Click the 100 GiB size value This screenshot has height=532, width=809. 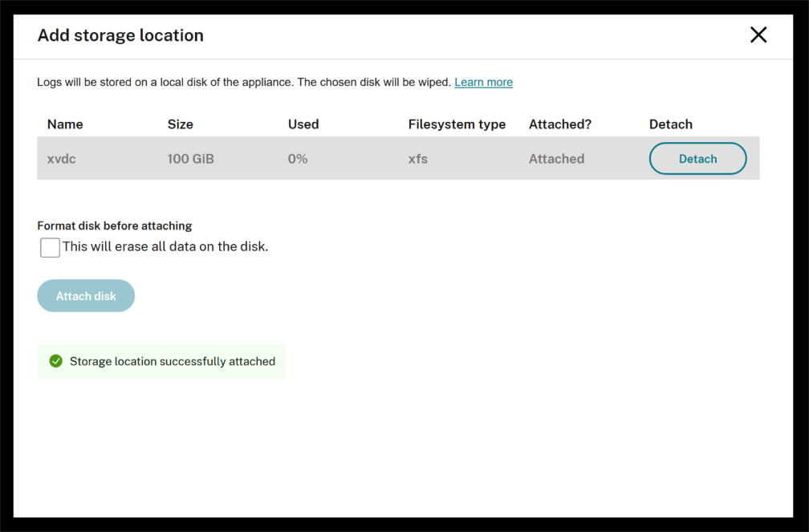[x=190, y=159]
